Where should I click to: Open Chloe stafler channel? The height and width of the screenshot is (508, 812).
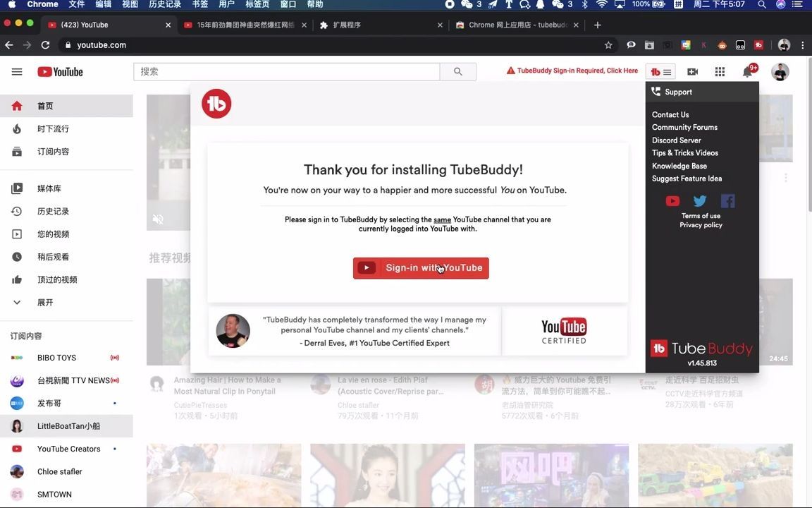coord(66,472)
